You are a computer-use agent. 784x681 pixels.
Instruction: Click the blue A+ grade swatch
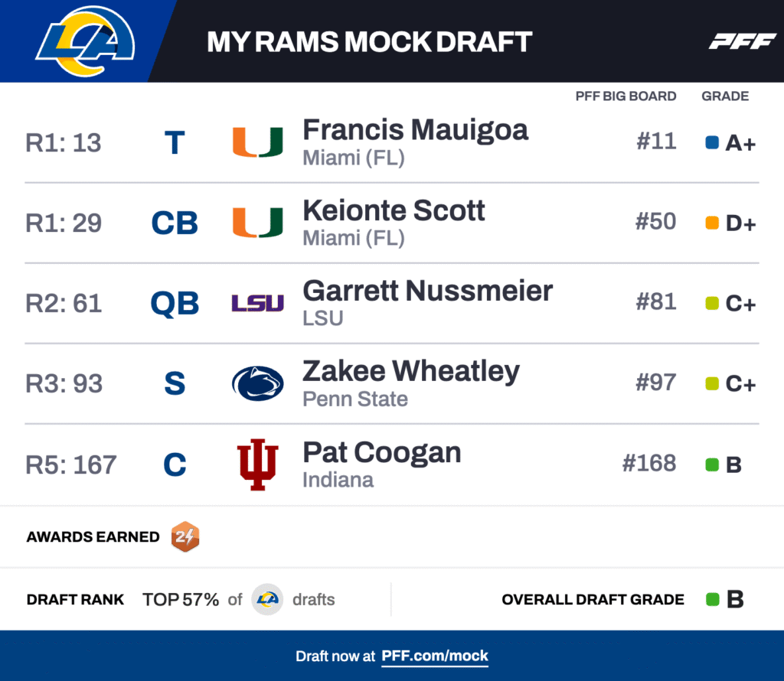(x=712, y=142)
